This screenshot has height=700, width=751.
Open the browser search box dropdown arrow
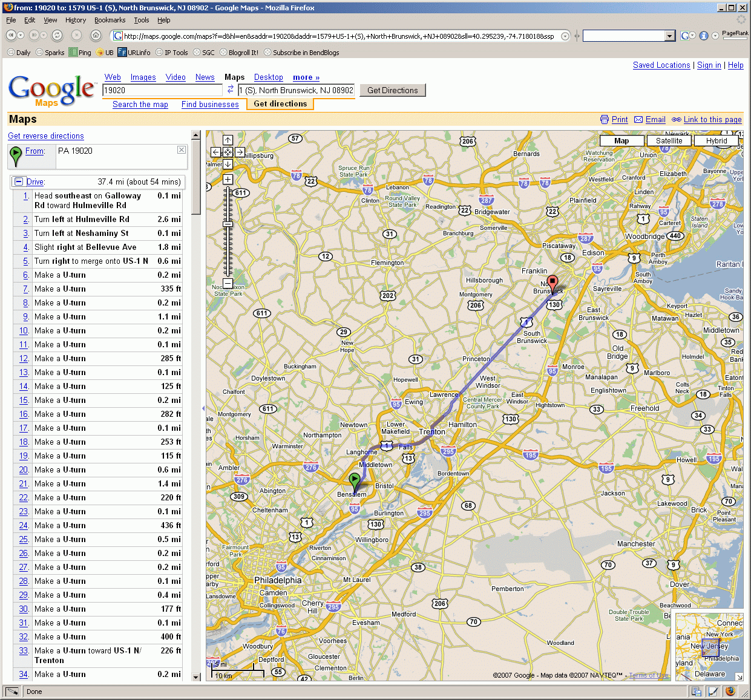[669, 36]
